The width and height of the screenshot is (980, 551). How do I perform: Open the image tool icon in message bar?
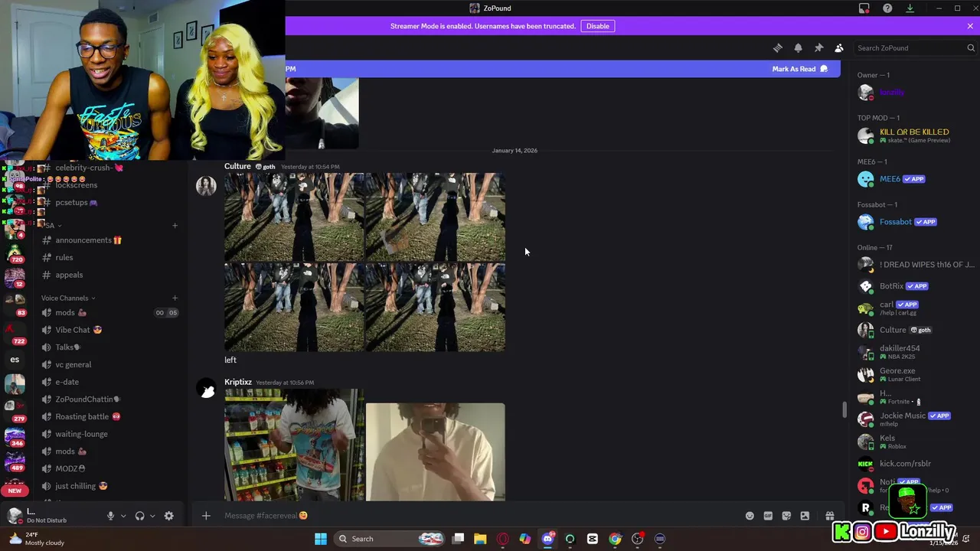[x=805, y=516]
